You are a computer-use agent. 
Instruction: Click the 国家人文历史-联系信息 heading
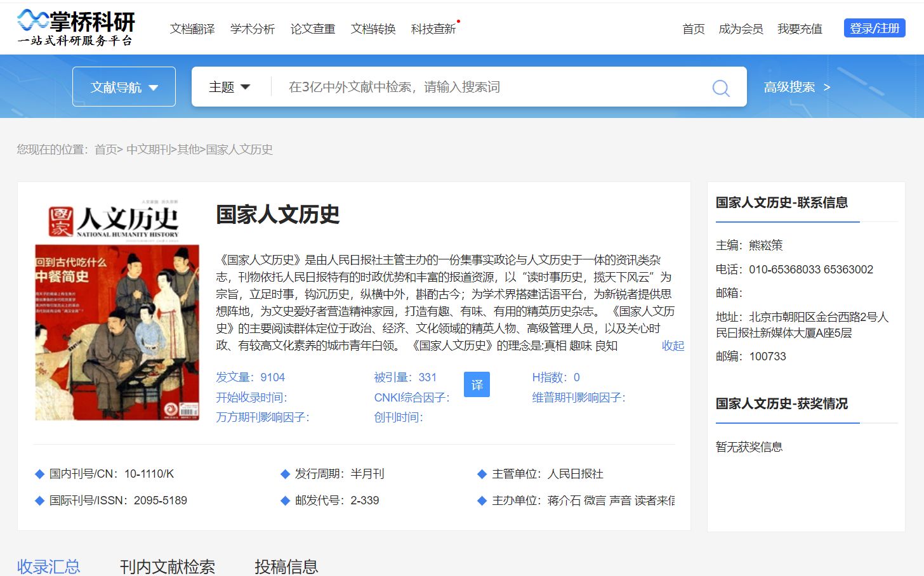(x=782, y=202)
